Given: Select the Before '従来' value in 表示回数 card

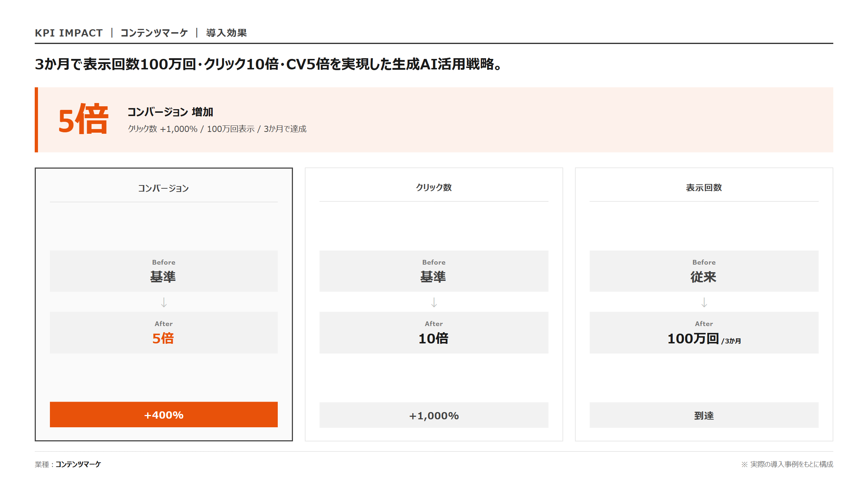Looking at the screenshot, I should pos(703,277).
